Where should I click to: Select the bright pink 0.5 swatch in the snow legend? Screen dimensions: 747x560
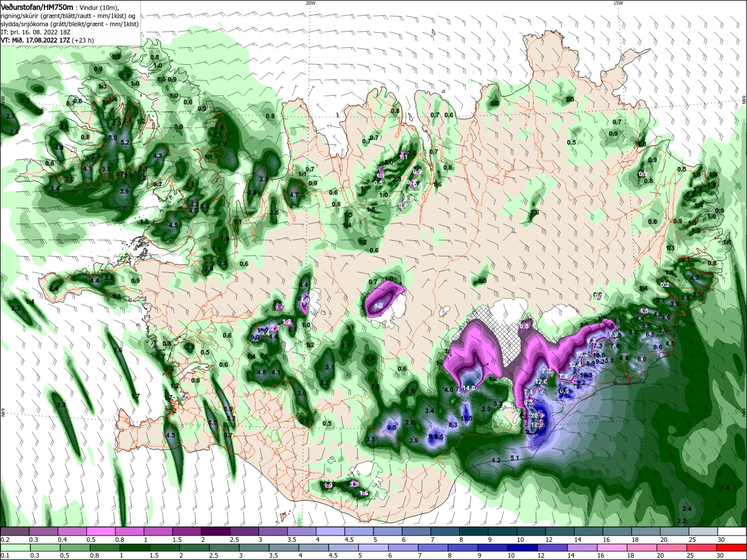click(100, 531)
